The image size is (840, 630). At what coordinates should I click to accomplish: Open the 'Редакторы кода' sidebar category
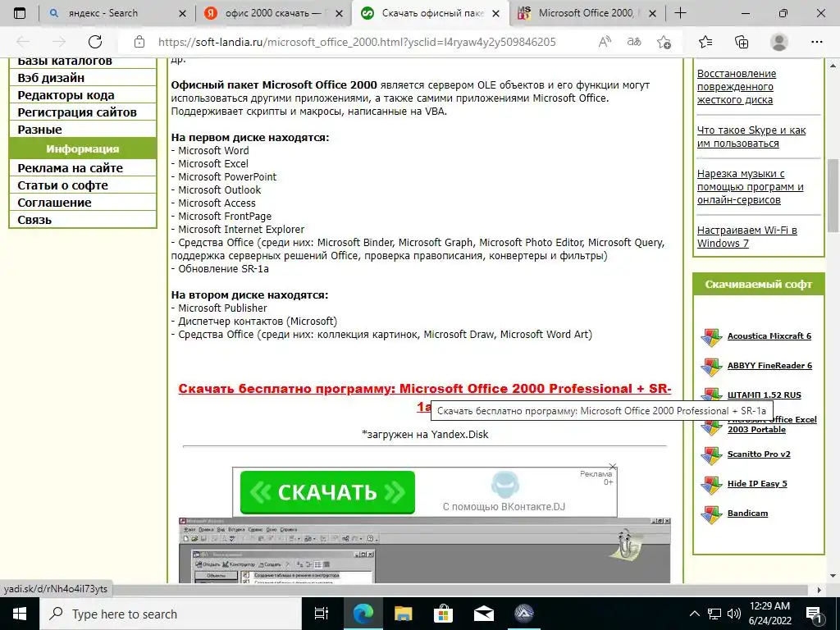tap(83, 95)
